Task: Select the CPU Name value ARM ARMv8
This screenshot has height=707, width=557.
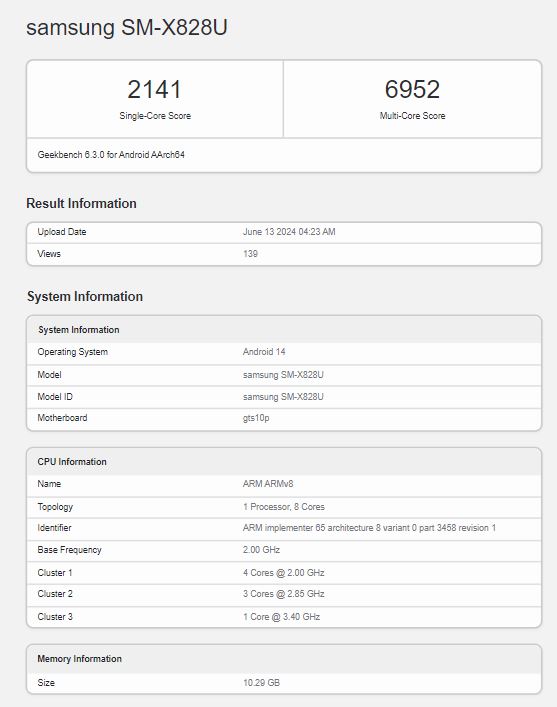Action: coord(268,484)
